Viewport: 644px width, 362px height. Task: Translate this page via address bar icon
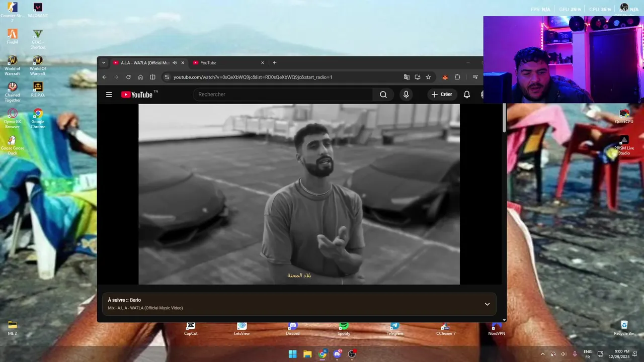point(407,77)
